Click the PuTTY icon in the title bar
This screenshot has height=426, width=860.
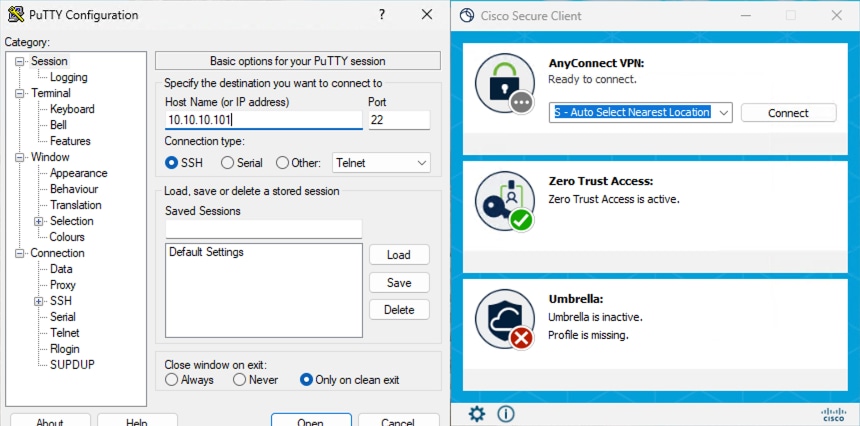pos(16,15)
